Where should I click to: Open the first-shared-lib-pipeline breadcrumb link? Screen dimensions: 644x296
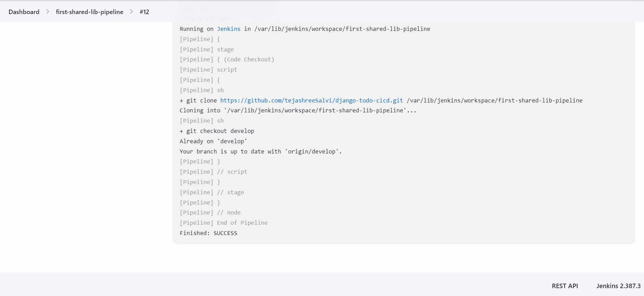click(89, 12)
